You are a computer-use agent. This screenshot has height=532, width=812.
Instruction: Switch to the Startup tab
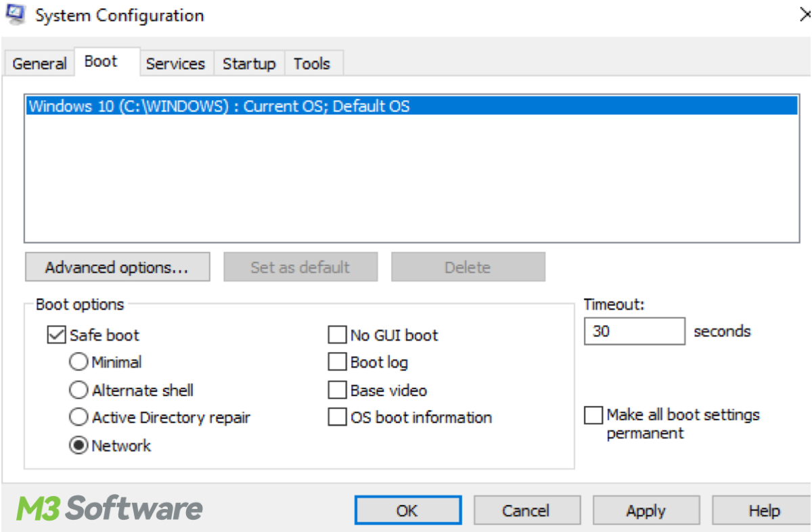coord(249,63)
